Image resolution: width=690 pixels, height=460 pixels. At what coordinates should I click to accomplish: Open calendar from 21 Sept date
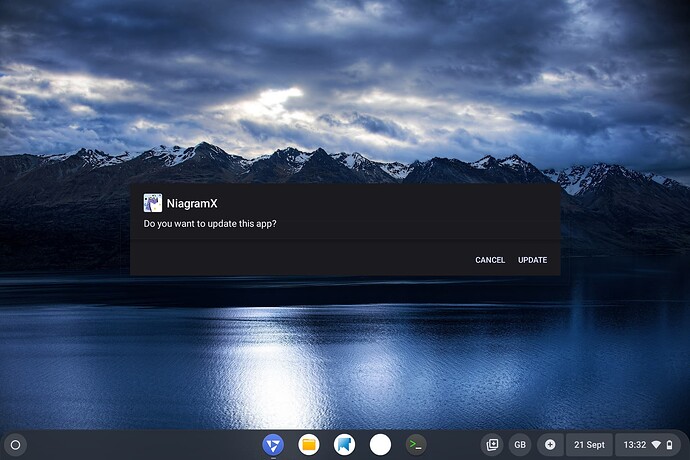pyautogui.click(x=589, y=445)
